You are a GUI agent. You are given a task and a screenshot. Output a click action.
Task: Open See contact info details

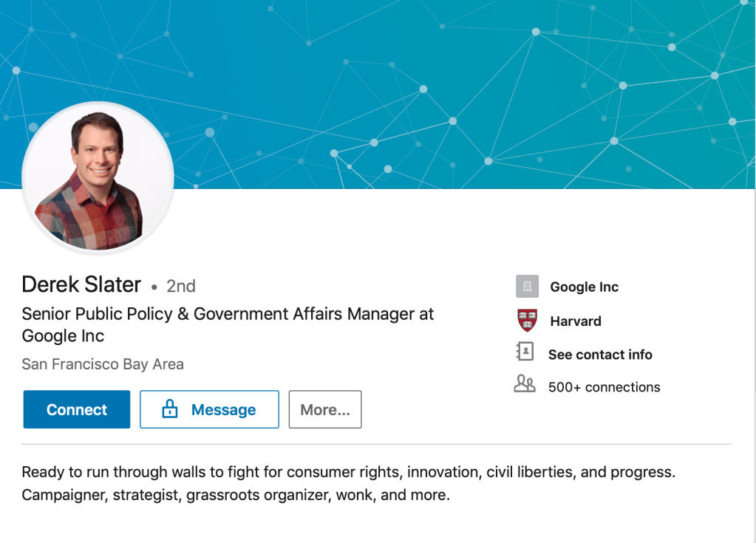coord(599,354)
